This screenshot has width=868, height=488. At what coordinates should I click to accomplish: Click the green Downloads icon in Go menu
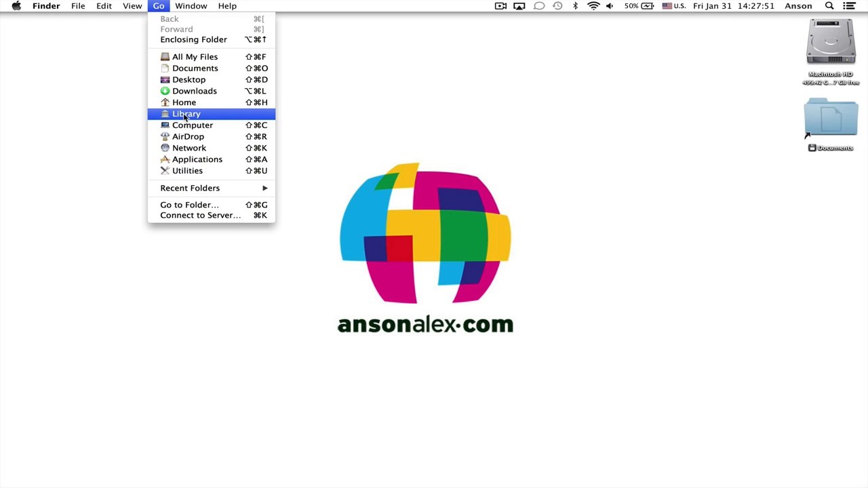165,91
